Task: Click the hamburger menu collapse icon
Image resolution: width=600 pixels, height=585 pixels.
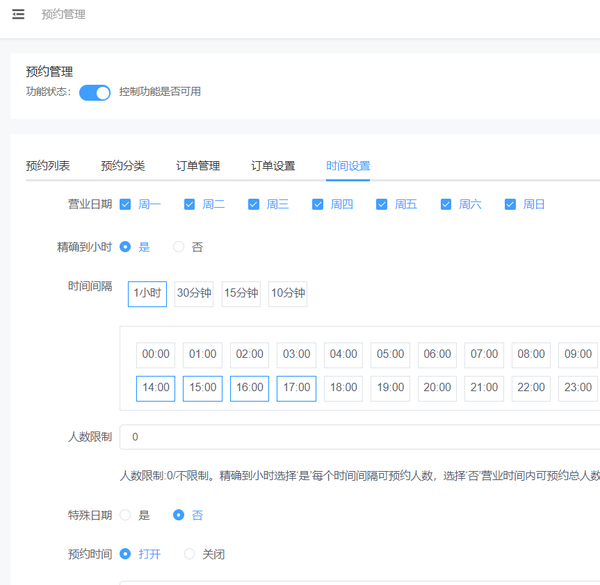Action: (x=18, y=14)
